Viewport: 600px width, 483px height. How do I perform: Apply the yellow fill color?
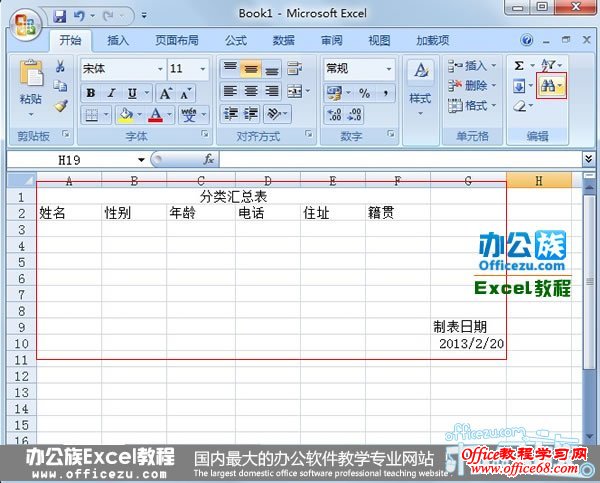click(x=126, y=115)
